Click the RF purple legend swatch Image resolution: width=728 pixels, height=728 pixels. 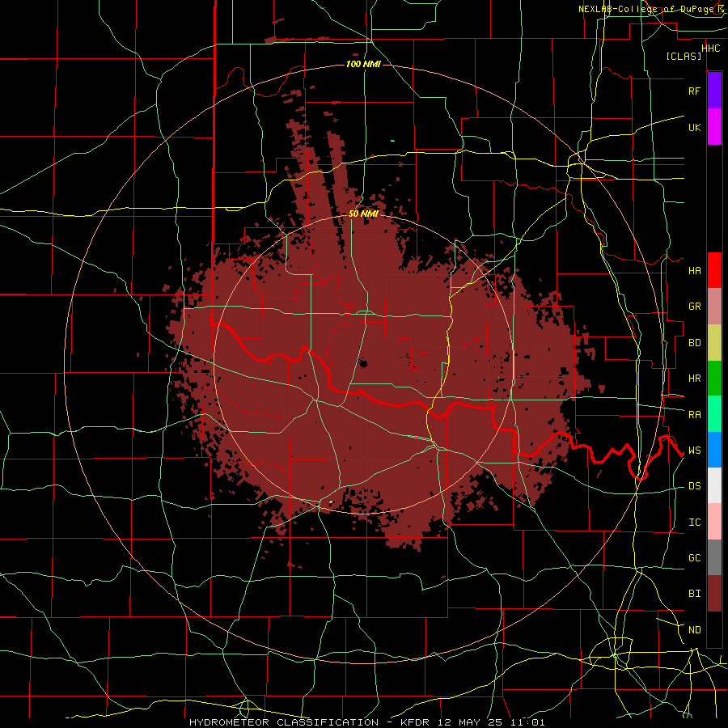(714, 91)
